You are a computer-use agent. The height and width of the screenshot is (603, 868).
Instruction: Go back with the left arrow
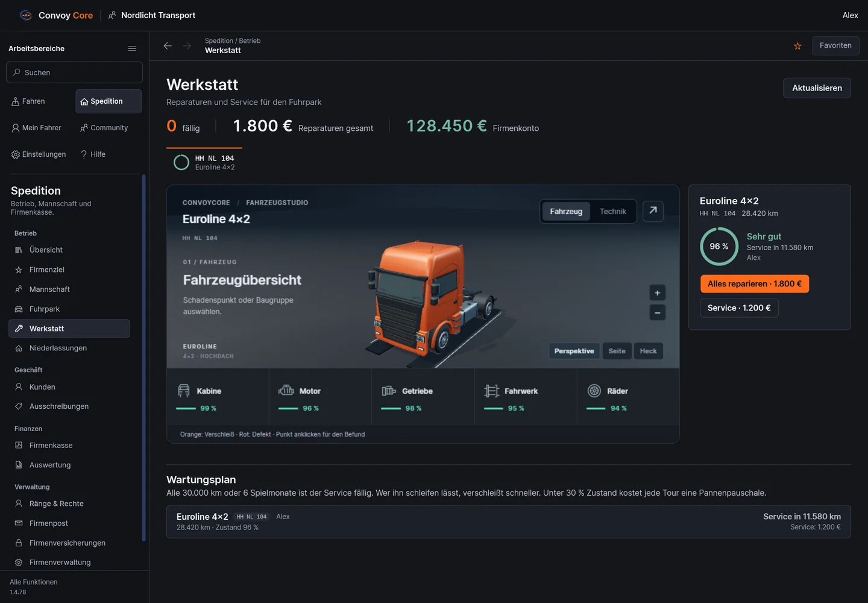168,46
